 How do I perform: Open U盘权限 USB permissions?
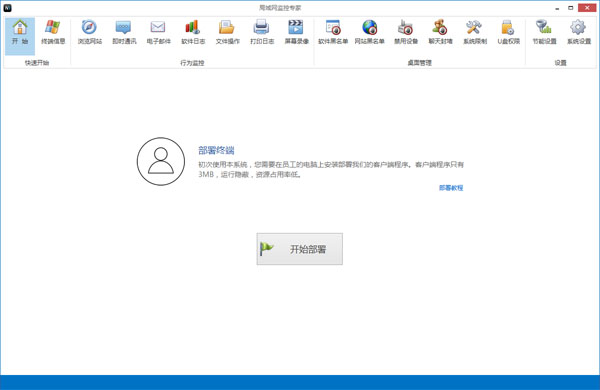pos(508,32)
